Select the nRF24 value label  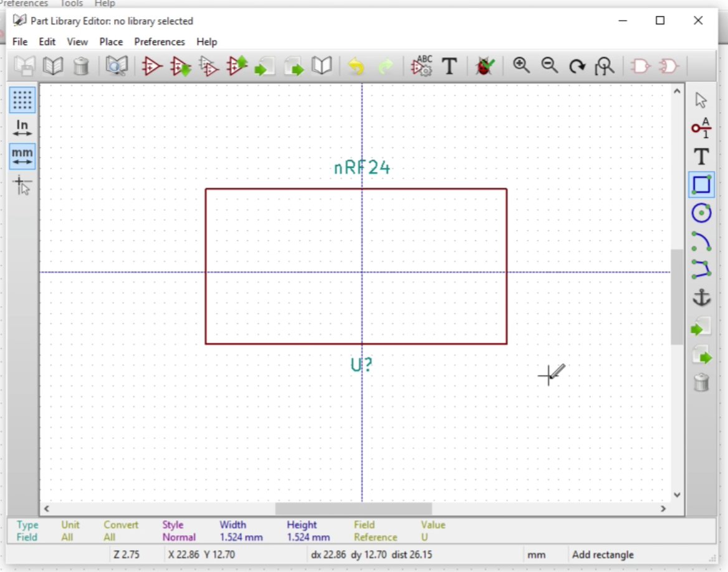click(362, 168)
